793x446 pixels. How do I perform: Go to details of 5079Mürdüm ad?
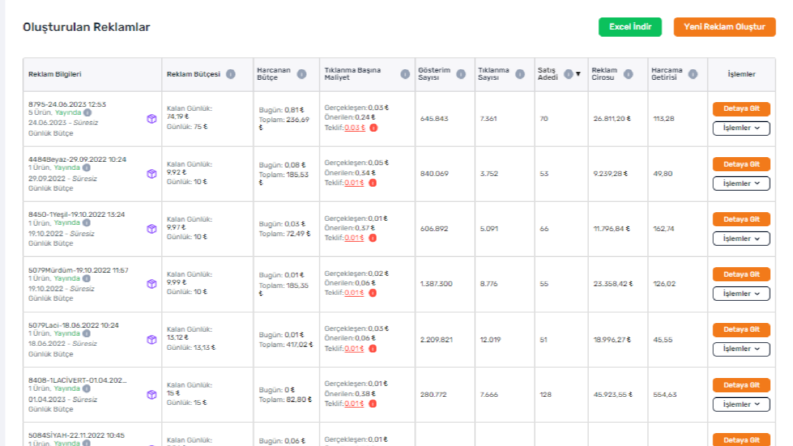(741, 275)
